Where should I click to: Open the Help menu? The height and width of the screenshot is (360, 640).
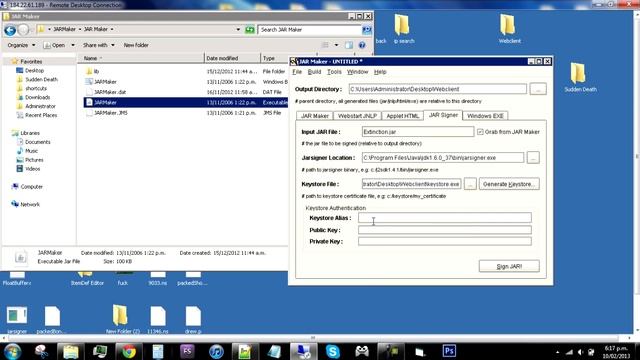tap(380, 72)
